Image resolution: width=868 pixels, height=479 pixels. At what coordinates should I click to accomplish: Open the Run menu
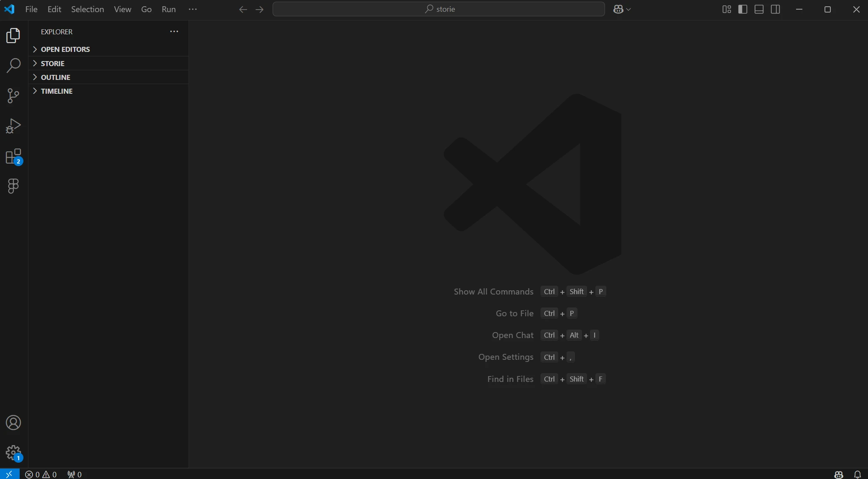tap(168, 9)
